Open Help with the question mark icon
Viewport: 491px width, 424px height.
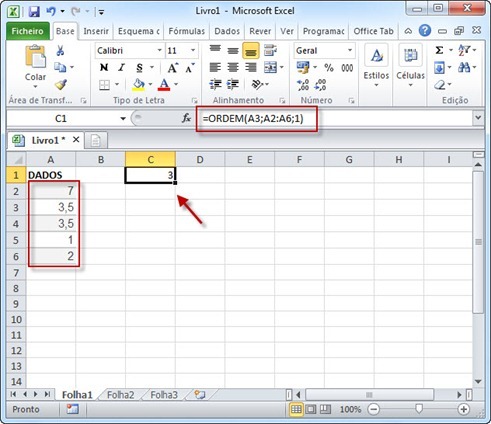pyautogui.click(x=425, y=31)
